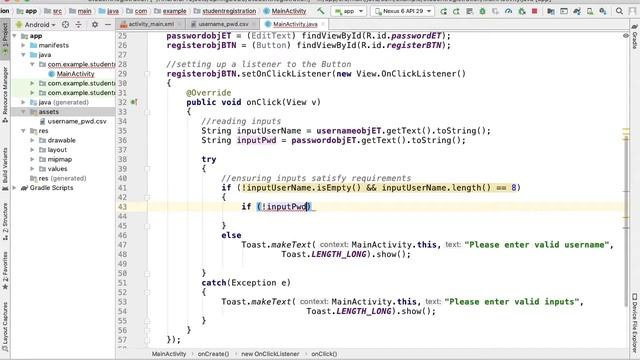This screenshot has height=360, width=640.
Task: Select MainActivity in the project tree
Action: pyautogui.click(x=76, y=74)
